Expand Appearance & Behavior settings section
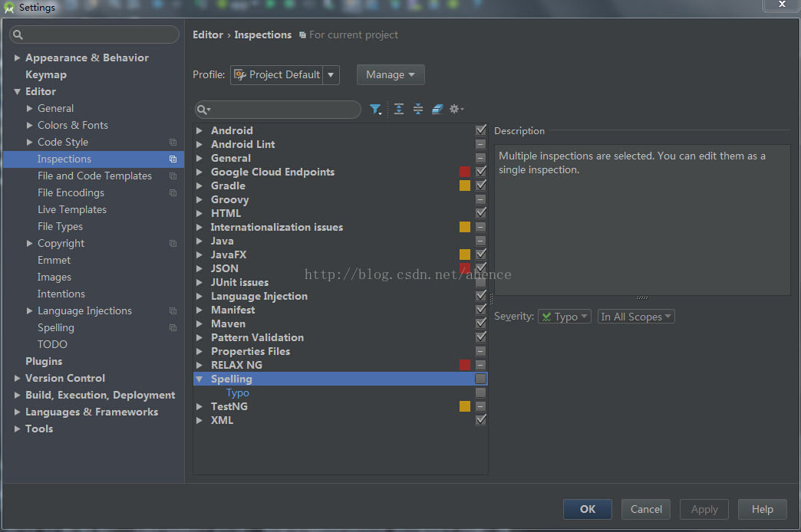Viewport: 801px width, 532px height. (18, 57)
